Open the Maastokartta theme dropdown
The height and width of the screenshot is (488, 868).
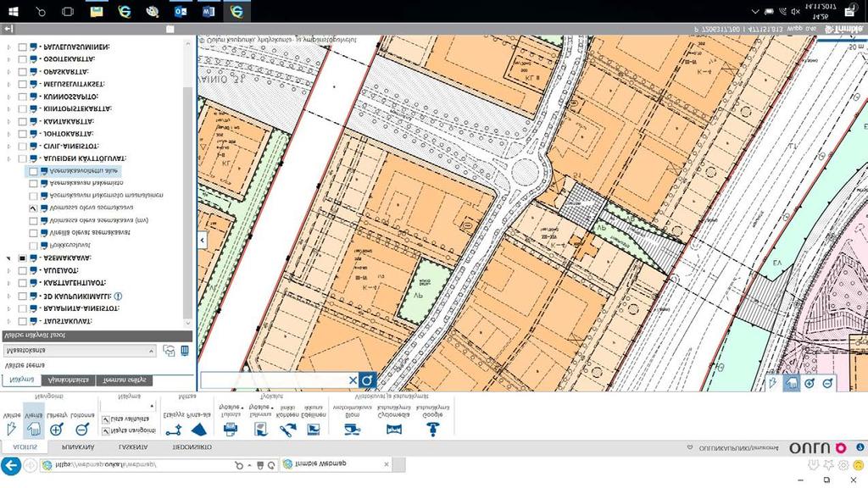[81, 351]
